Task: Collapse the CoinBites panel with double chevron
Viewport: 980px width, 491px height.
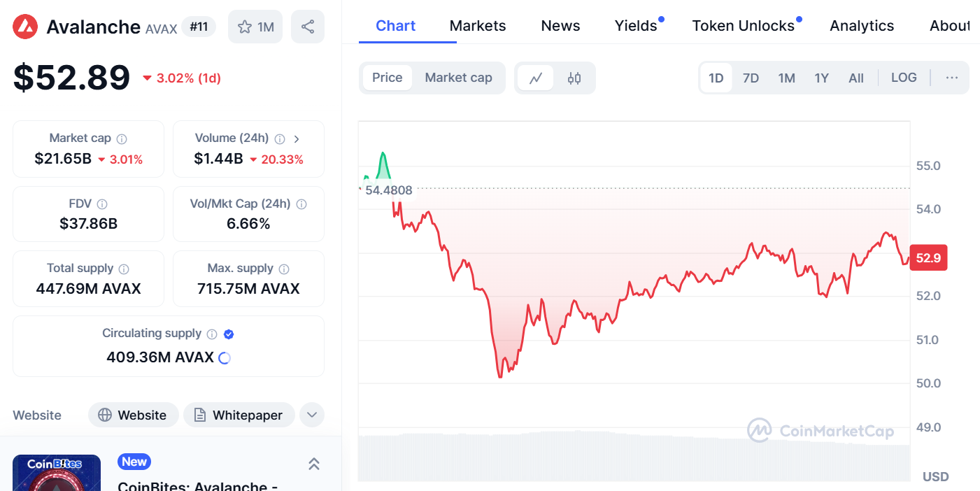Action: (314, 464)
